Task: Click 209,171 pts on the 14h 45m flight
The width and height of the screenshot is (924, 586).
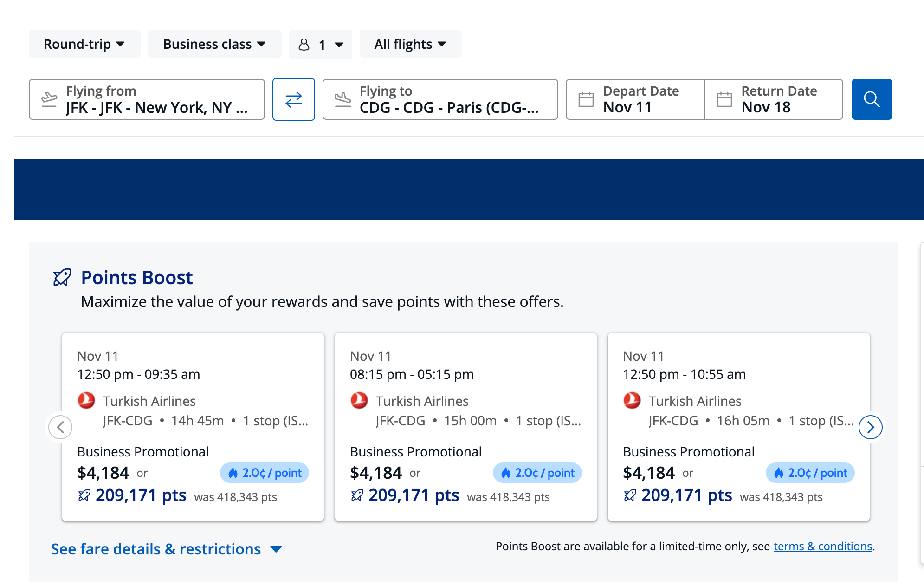Action: 141,495
